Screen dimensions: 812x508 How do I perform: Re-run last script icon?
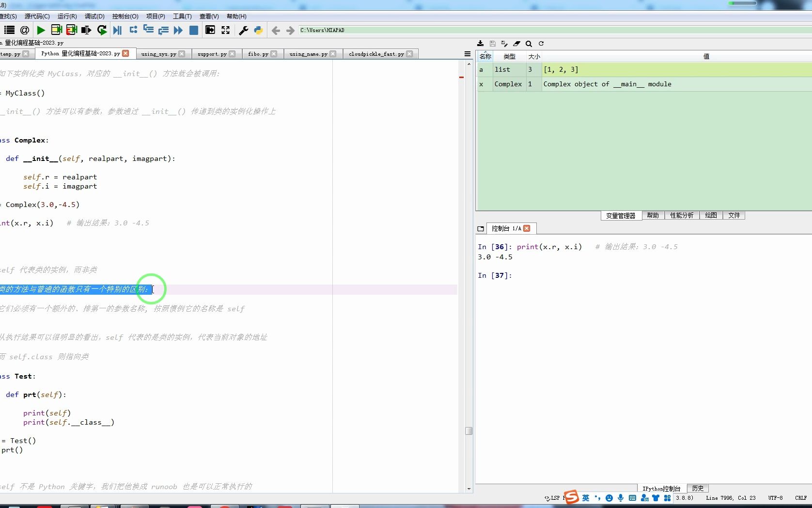[102, 30]
